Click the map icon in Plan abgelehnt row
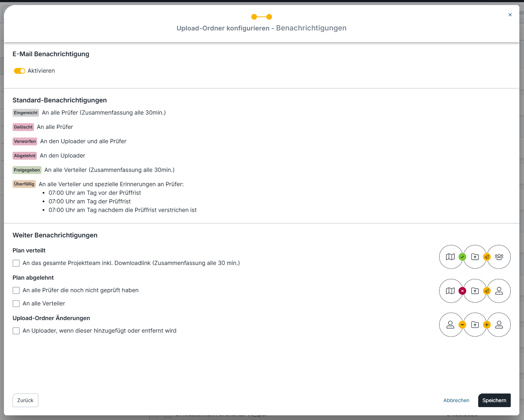Screen dimensions: 524x420 (450, 291)
